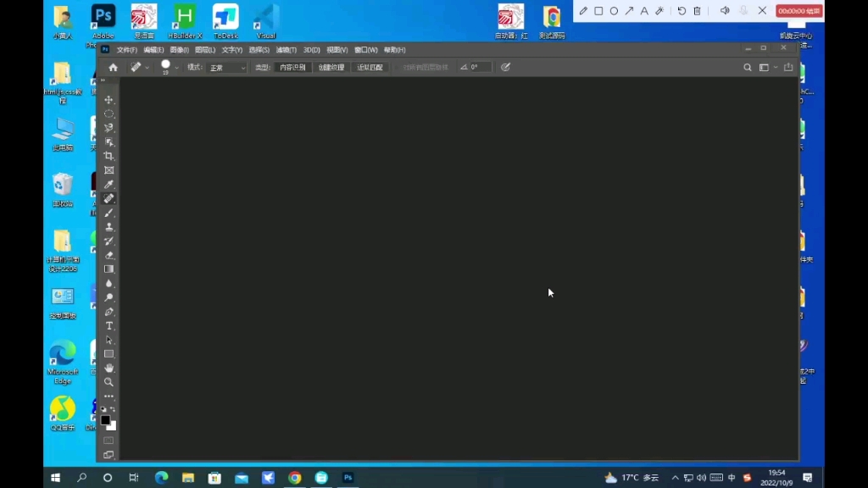The height and width of the screenshot is (488, 868).
Task: Expand the tool preset dropdown arrow
Action: pyautogui.click(x=146, y=67)
